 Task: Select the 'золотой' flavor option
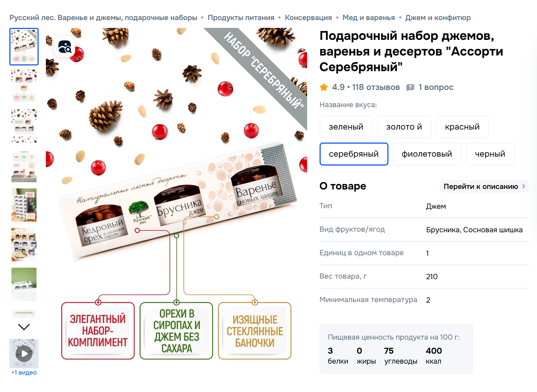(x=404, y=127)
